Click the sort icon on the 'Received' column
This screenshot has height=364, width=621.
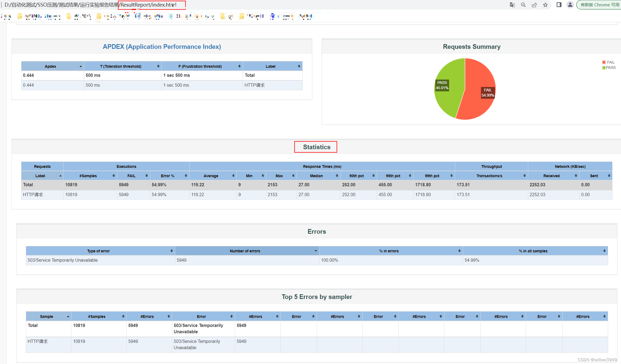[x=576, y=176]
